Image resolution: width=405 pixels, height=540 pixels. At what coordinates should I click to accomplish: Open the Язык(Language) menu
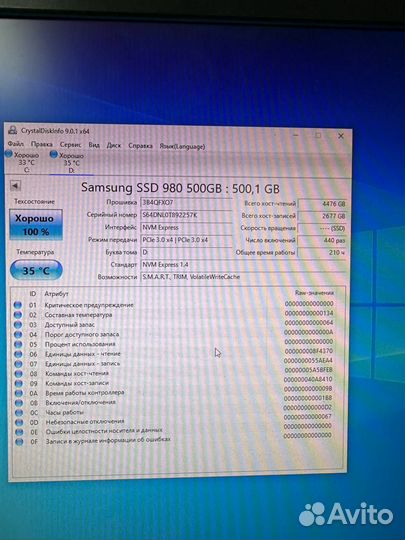182,146
